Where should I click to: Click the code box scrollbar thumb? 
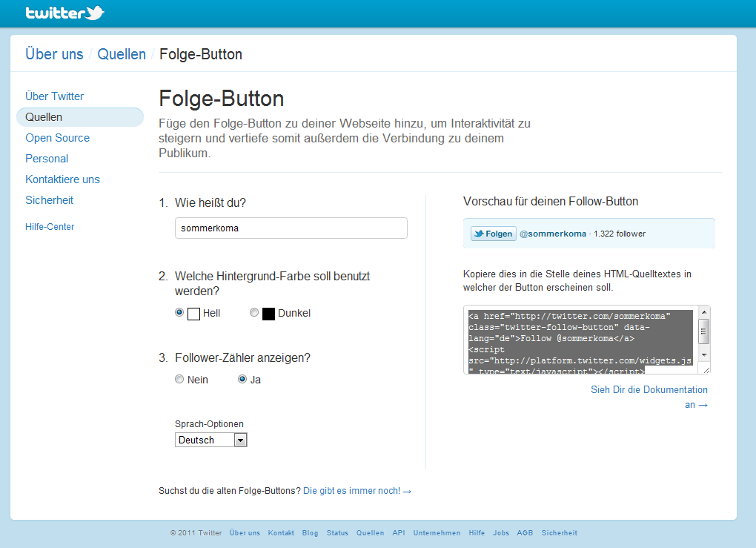pos(704,331)
